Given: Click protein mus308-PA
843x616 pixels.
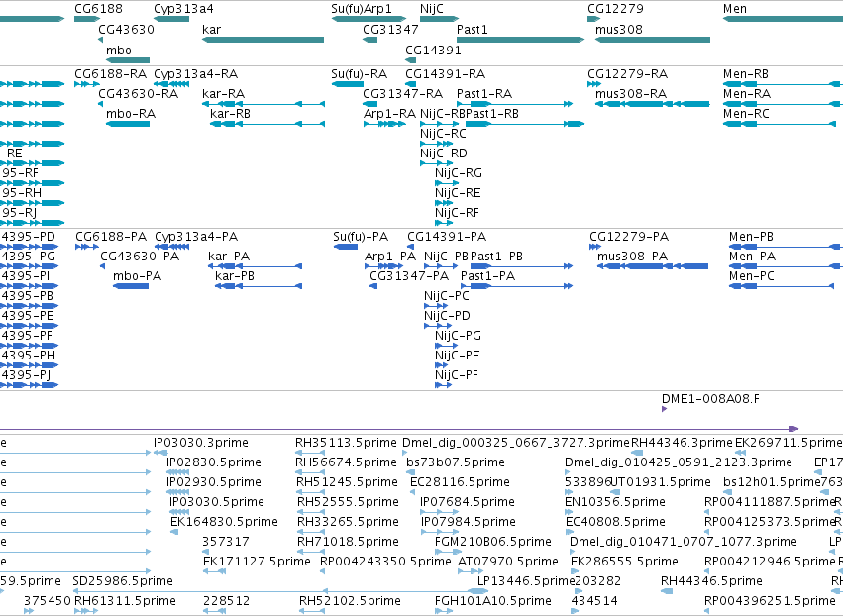Looking at the screenshot, I should (632, 257).
